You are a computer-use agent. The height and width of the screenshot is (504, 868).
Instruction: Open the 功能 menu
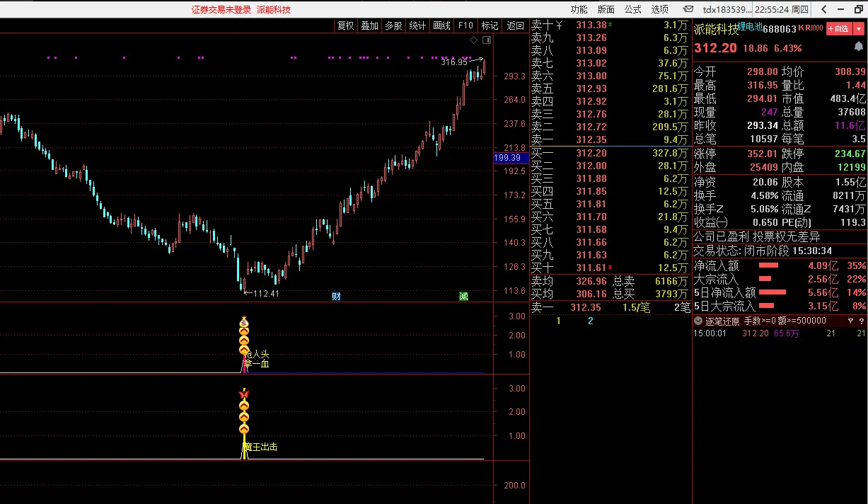pyautogui.click(x=579, y=9)
